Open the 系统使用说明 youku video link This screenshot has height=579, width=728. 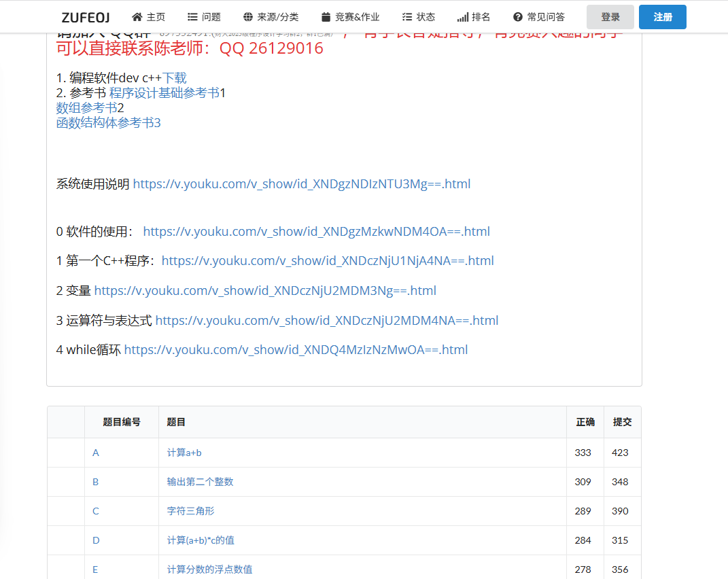301,184
